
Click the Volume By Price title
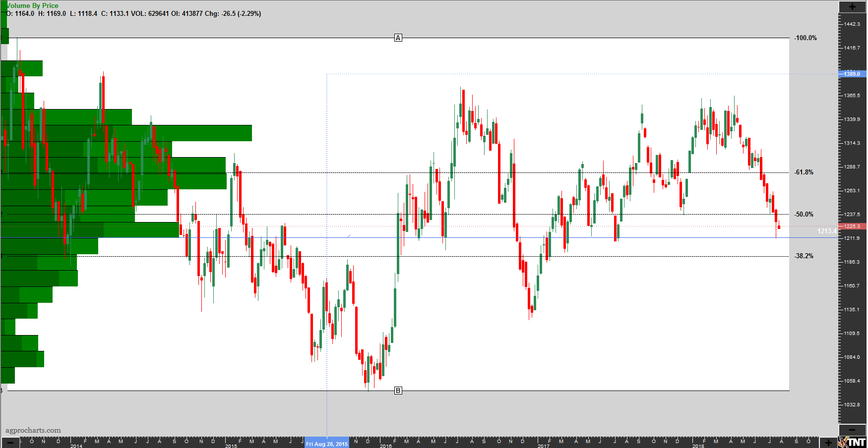pyautogui.click(x=32, y=5)
